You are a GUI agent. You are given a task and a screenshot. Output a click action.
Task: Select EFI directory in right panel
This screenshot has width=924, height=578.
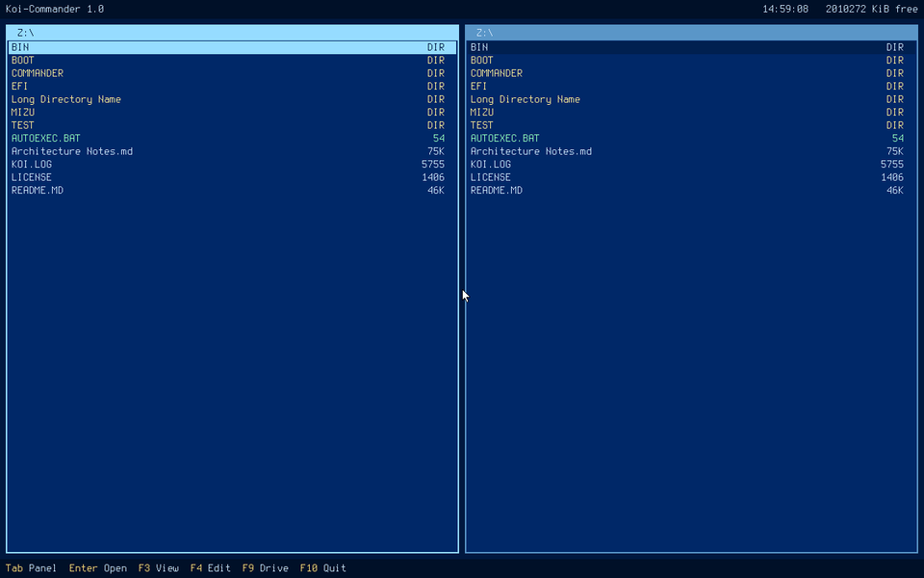pyautogui.click(x=691, y=86)
